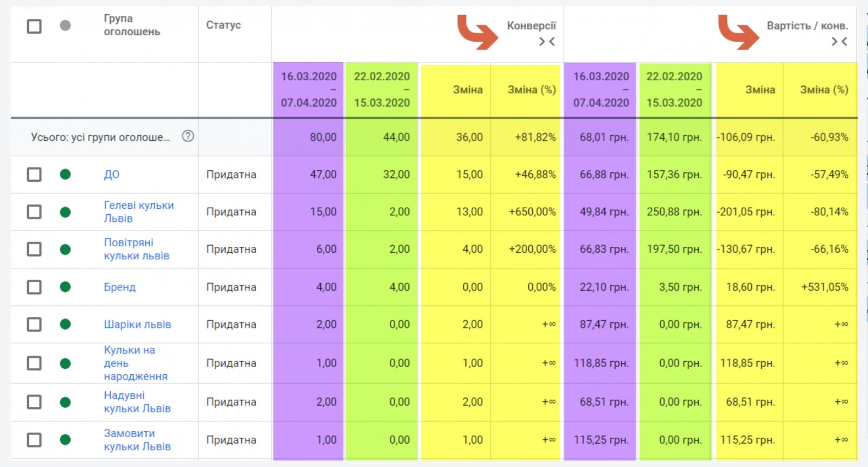Sort by the Статус column header
The image size is (868, 467).
224,25
